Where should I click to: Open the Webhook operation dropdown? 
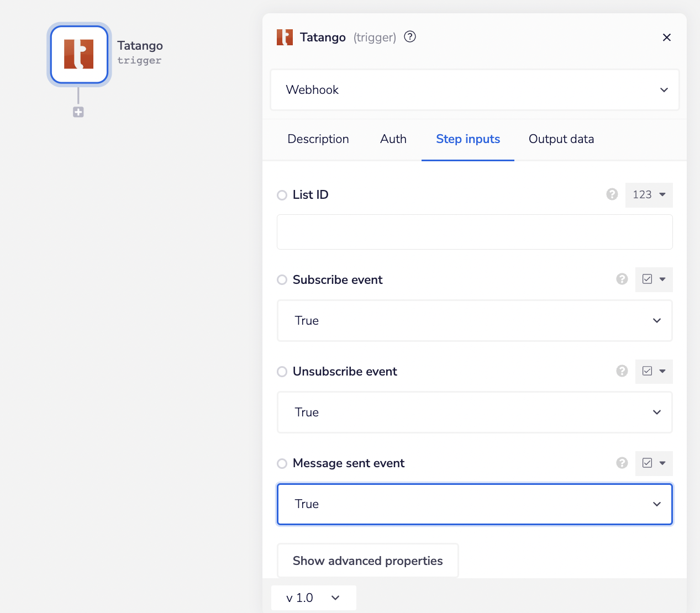(475, 90)
